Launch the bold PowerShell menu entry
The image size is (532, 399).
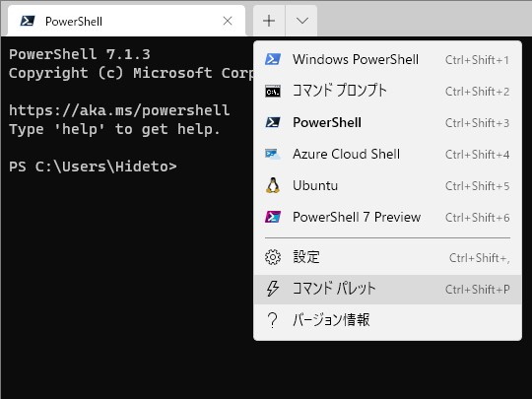[387, 122]
